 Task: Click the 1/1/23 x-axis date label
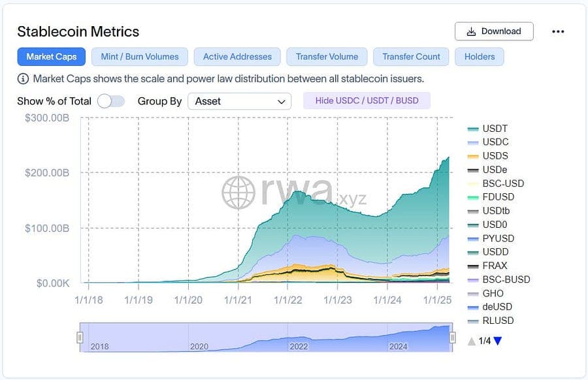point(338,300)
